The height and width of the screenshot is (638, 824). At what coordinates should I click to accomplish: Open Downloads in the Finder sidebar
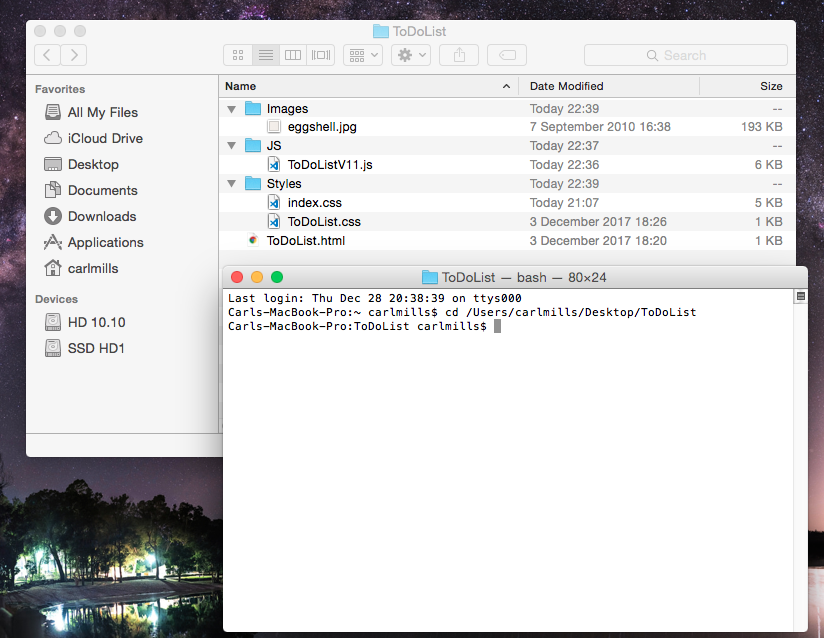[101, 216]
